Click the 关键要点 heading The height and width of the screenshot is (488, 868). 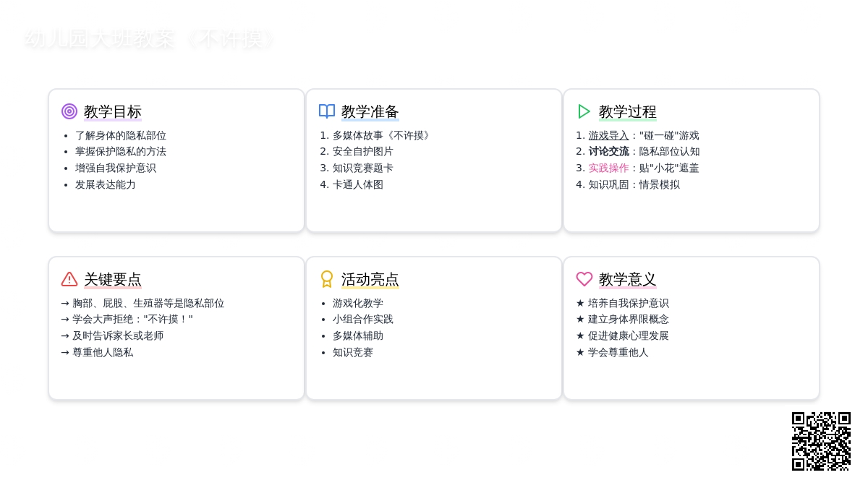112,280
